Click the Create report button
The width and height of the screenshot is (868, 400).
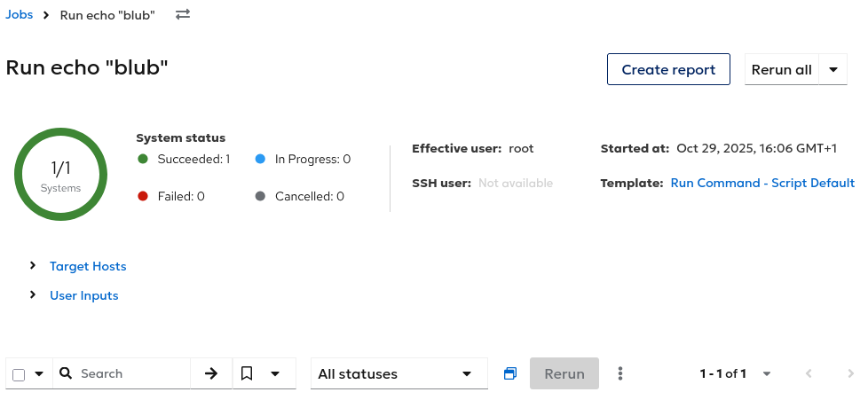pyautogui.click(x=668, y=69)
